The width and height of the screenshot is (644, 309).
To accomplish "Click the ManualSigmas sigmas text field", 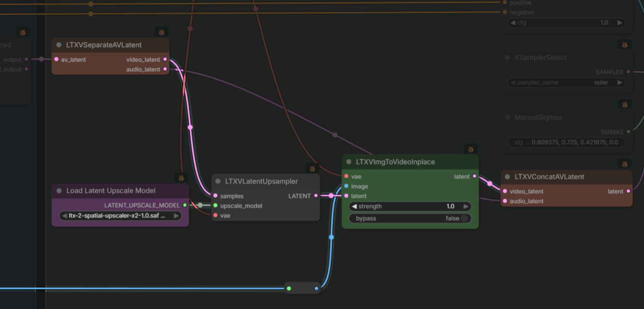I will (566, 143).
